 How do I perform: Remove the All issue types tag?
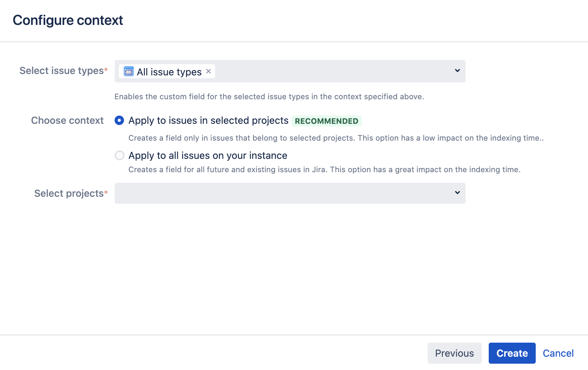pyautogui.click(x=208, y=71)
